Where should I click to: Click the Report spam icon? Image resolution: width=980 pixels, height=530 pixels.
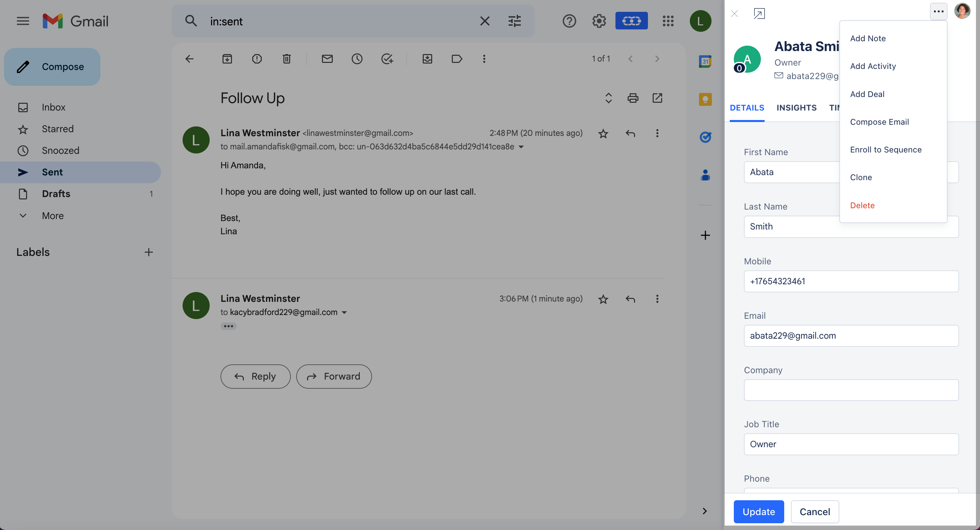click(257, 58)
